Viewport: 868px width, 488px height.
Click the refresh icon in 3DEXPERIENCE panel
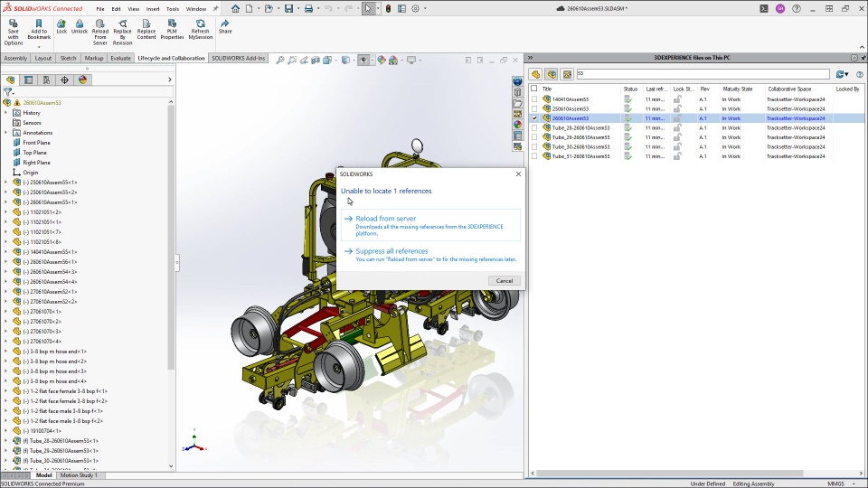842,73
